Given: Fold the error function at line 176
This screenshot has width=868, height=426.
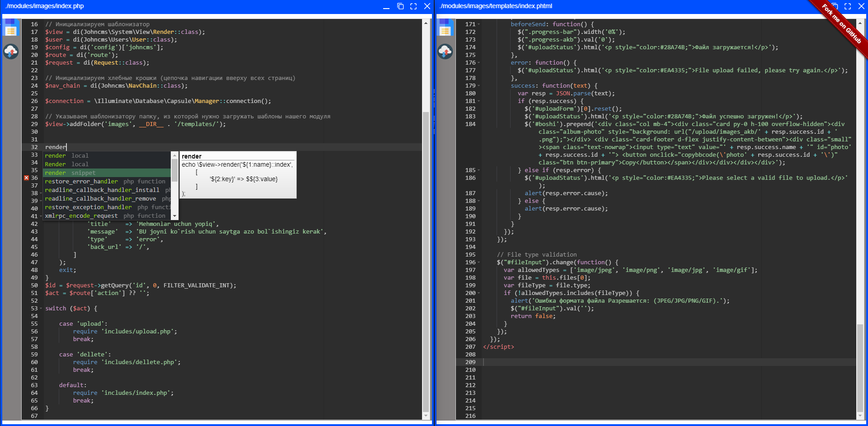Looking at the screenshot, I should [x=479, y=63].
